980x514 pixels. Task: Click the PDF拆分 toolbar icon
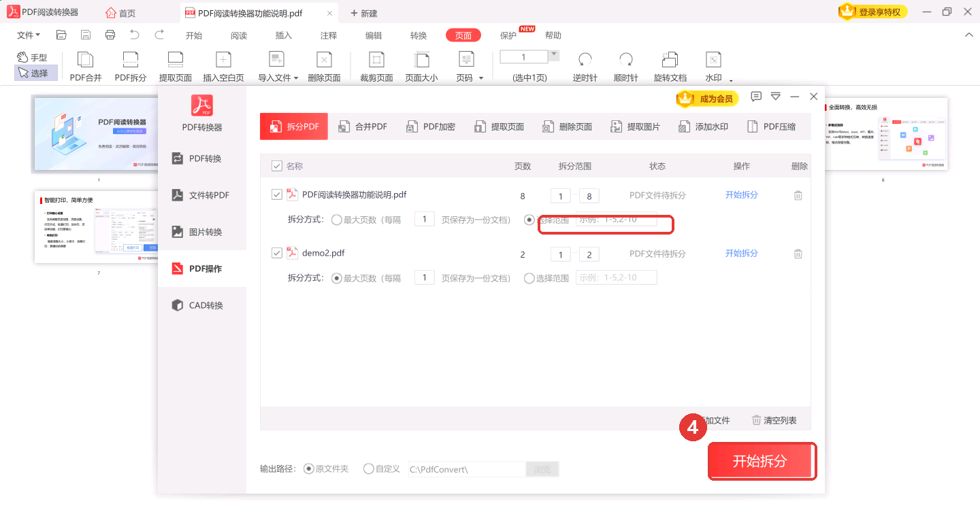point(131,67)
